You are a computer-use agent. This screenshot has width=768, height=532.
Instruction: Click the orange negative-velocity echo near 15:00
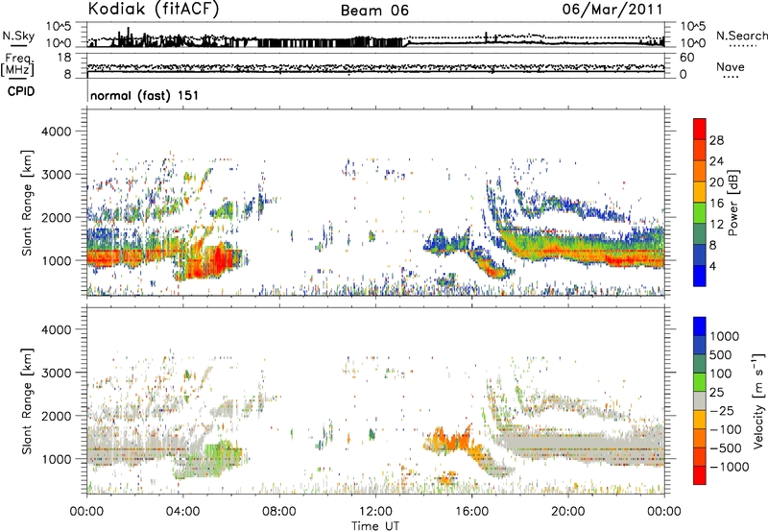point(449,440)
